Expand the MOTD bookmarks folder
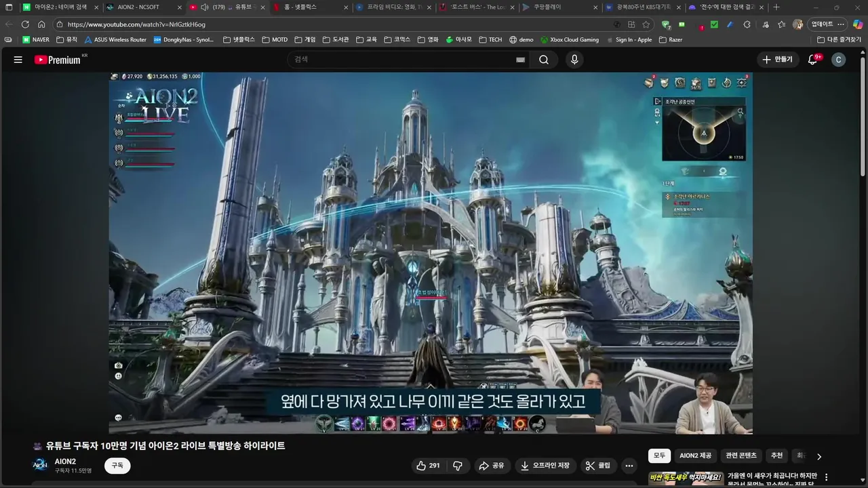868x488 pixels. pyautogui.click(x=275, y=40)
